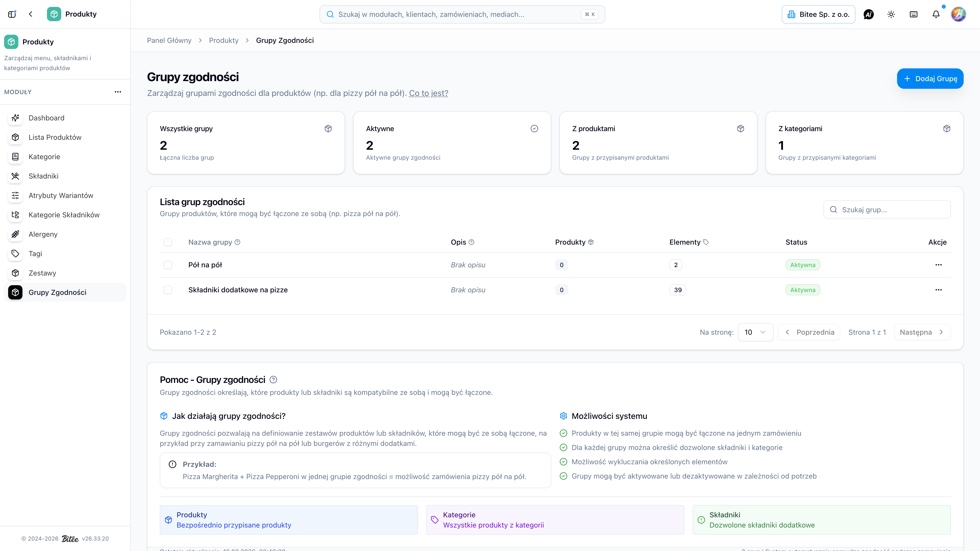Open the Bitee Sp. z o.o. company selector
Image resolution: width=980 pixels, height=551 pixels.
[818, 15]
